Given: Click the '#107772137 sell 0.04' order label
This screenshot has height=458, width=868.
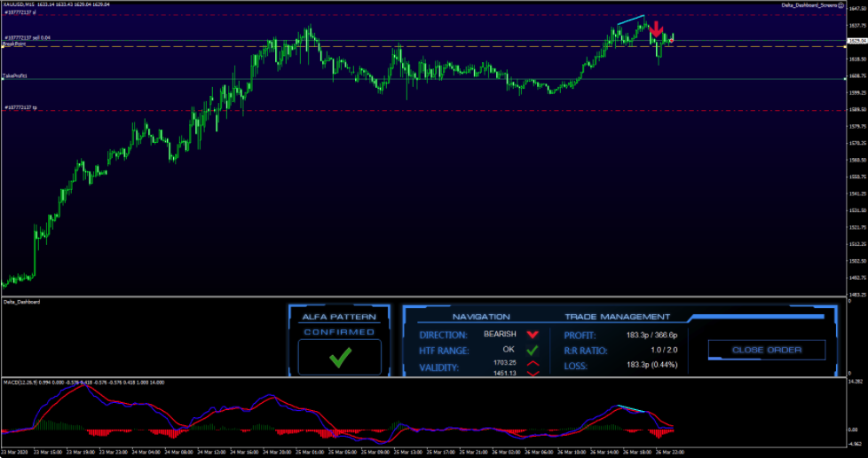Looking at the screenshot, I should [x=28, y=37].
